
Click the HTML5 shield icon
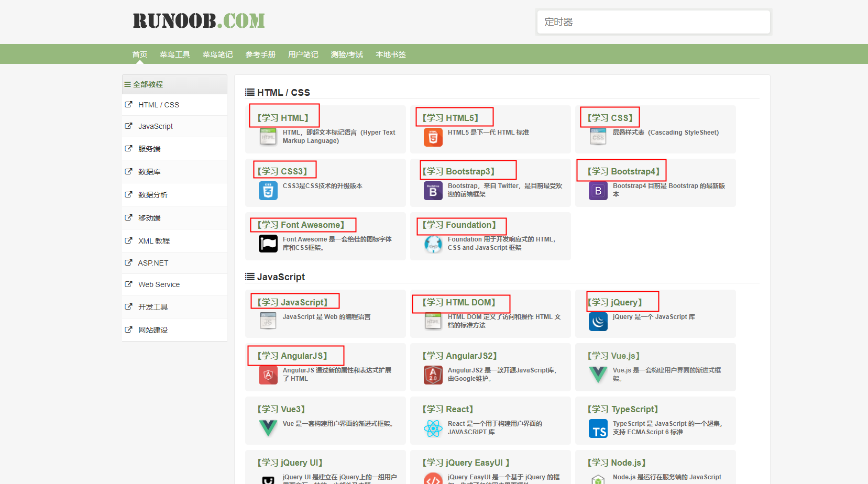click(x=433, y=137)
